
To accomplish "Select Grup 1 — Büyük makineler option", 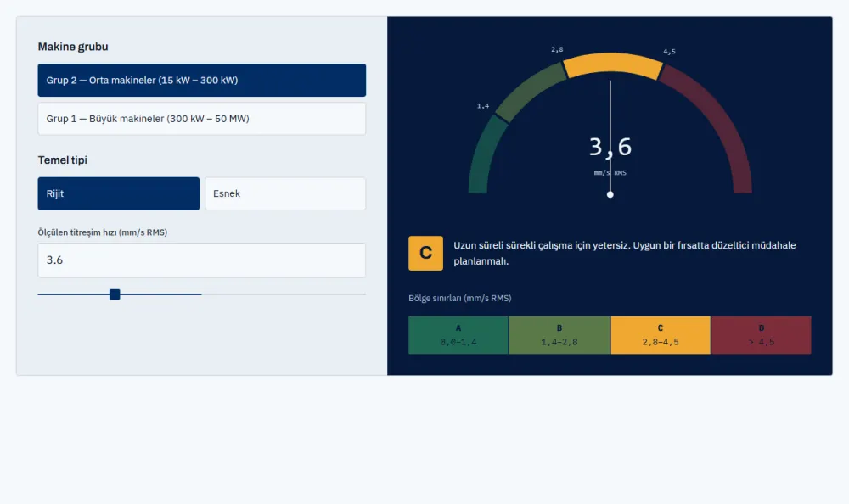I will (x=201, y=119).
